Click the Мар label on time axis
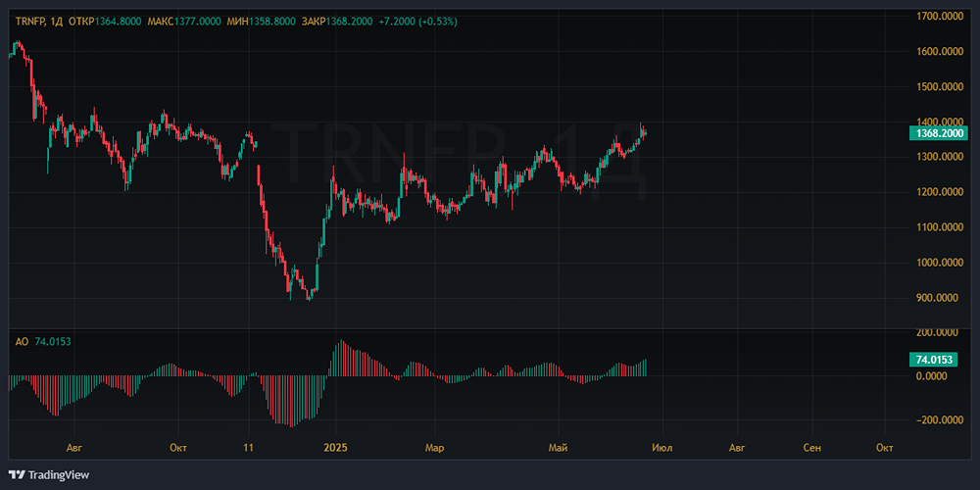Viewport: 980px width, 490px height. tap(434, 448)
